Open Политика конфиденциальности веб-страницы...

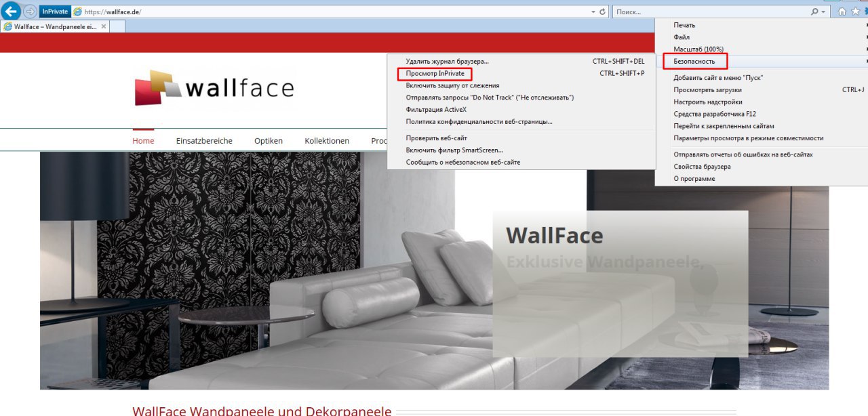(521, 122)
